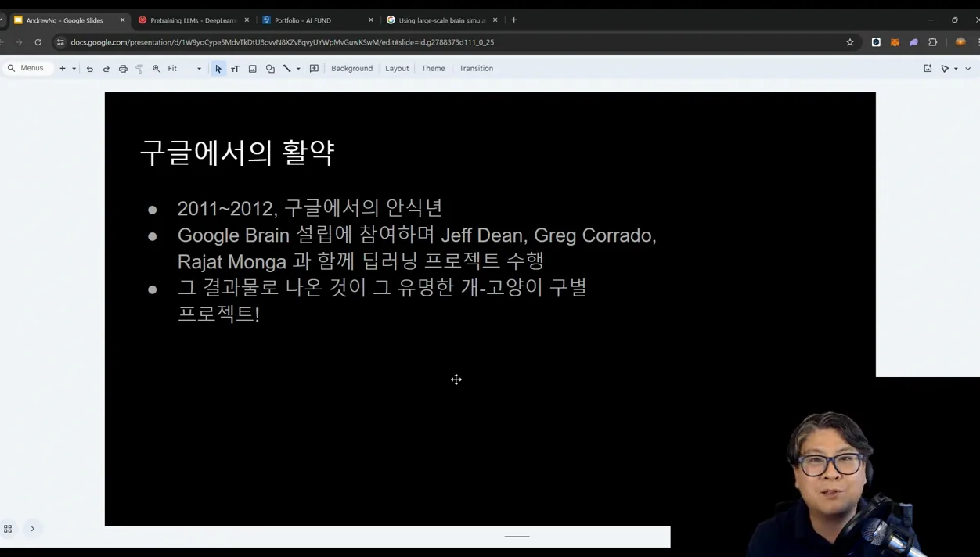Screen dimensions: 980x557
Task: Click the generate image with AI icon
Action: pyautogui.click(x=928, y=69)
